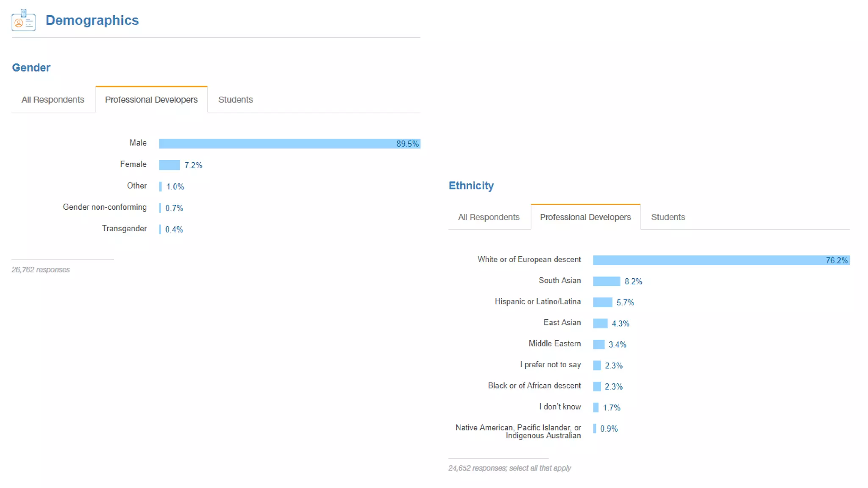868x488 pixels.
Task: Switch to Gender Students tab
Action: coord(236,100)
